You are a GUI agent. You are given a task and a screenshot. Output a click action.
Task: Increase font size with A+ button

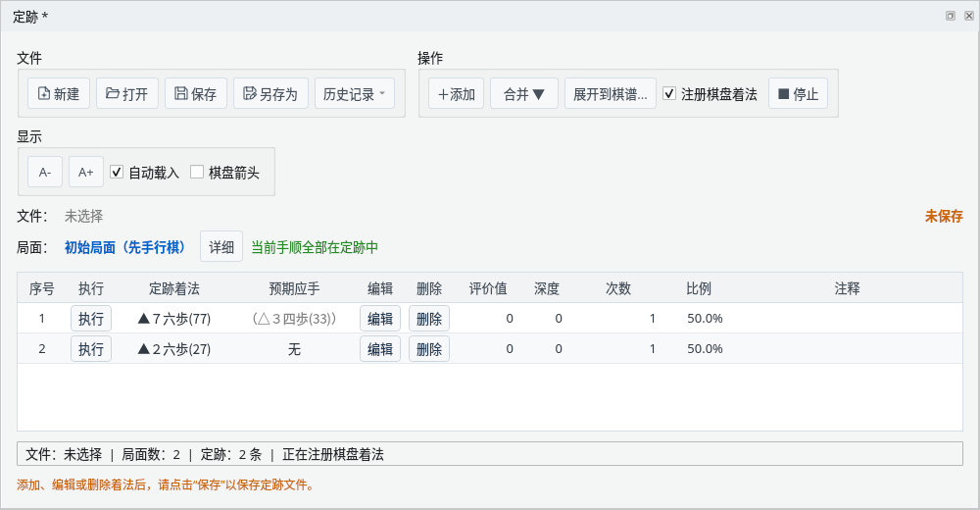85,172
